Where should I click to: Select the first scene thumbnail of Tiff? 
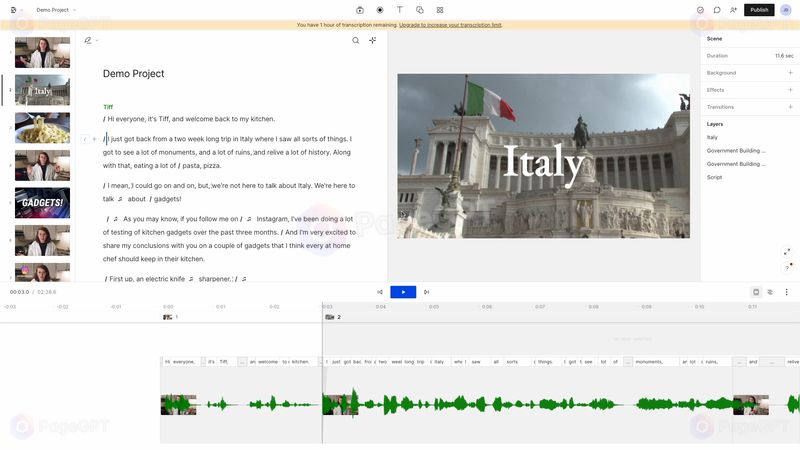click(42, 53)
